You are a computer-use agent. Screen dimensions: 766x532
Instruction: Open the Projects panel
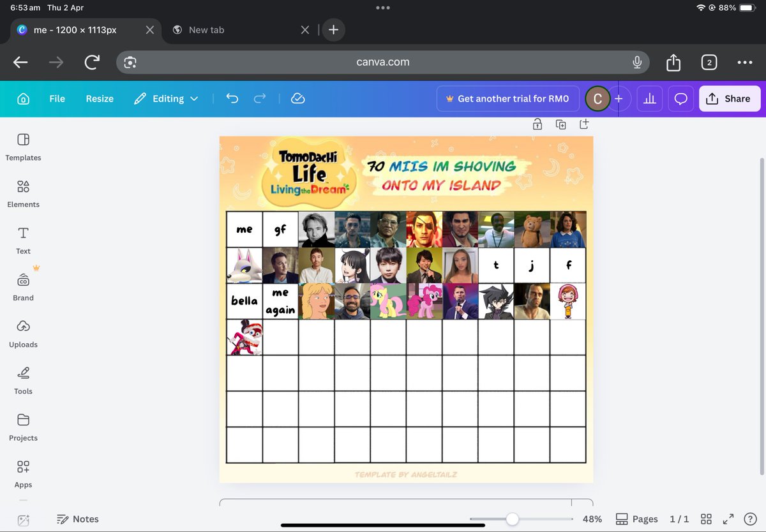[x=23, y=427]
